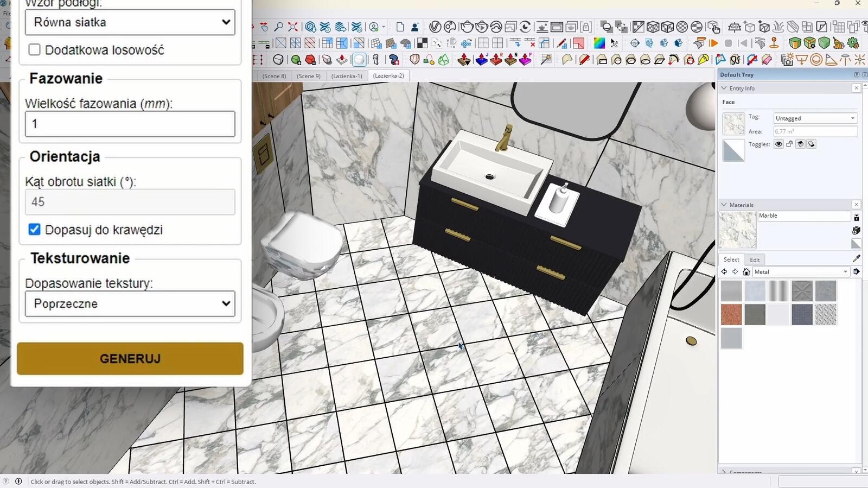Toggle the eye visibility icon in Entity Info
This screenshot has width=868, height=488.
pyautogui.click(x=778, y=144)
